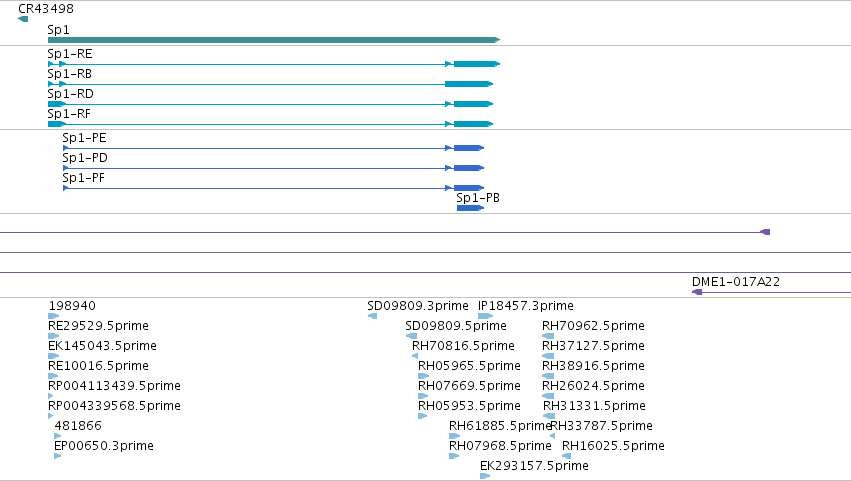Select the Sp1-PD protein label
This screenshot has width=851, height=481.
(85, 158)
